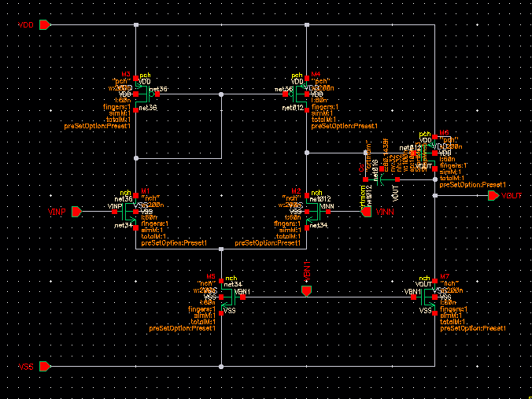Select the VDD input pin symbol
Image resolution: width=532 pixels, height=399 pixels.
coord(45,24)
